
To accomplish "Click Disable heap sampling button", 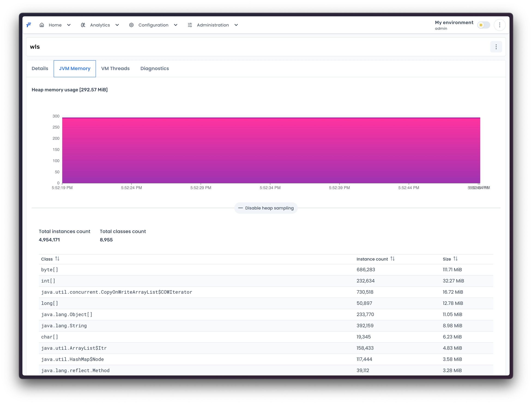I will [266, 208].
